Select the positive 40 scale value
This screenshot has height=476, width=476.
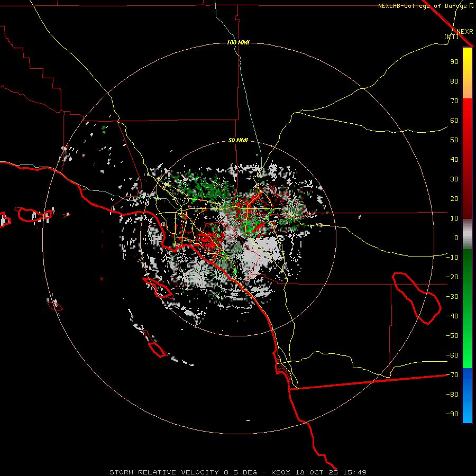[454, 160]
